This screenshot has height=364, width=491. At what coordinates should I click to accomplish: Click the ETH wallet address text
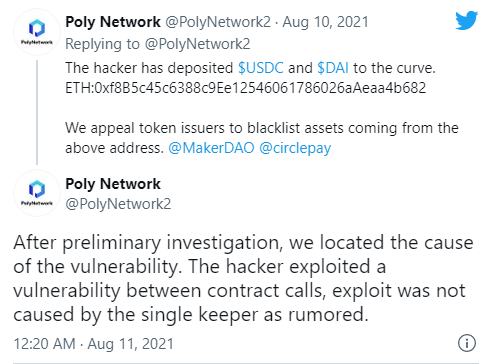246,88
